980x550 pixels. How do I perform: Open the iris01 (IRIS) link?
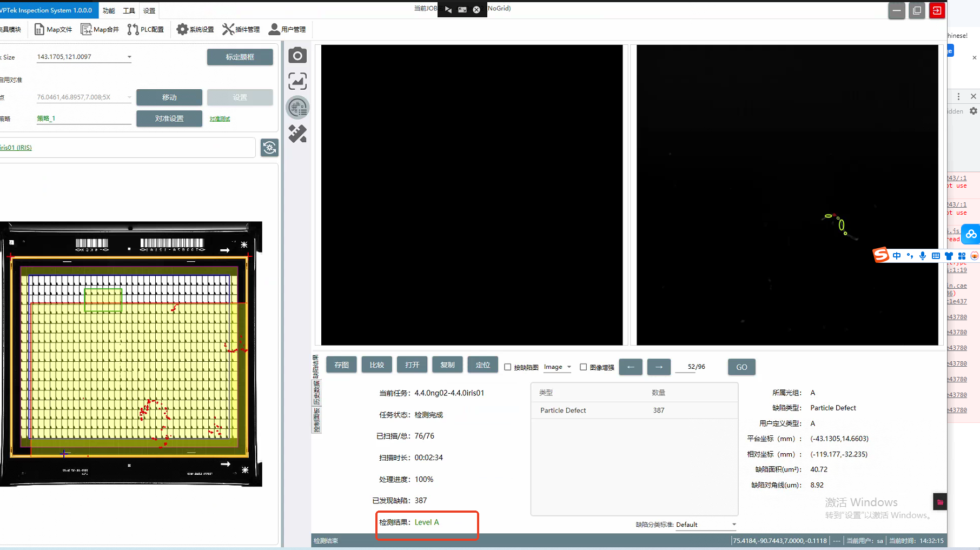16,148
